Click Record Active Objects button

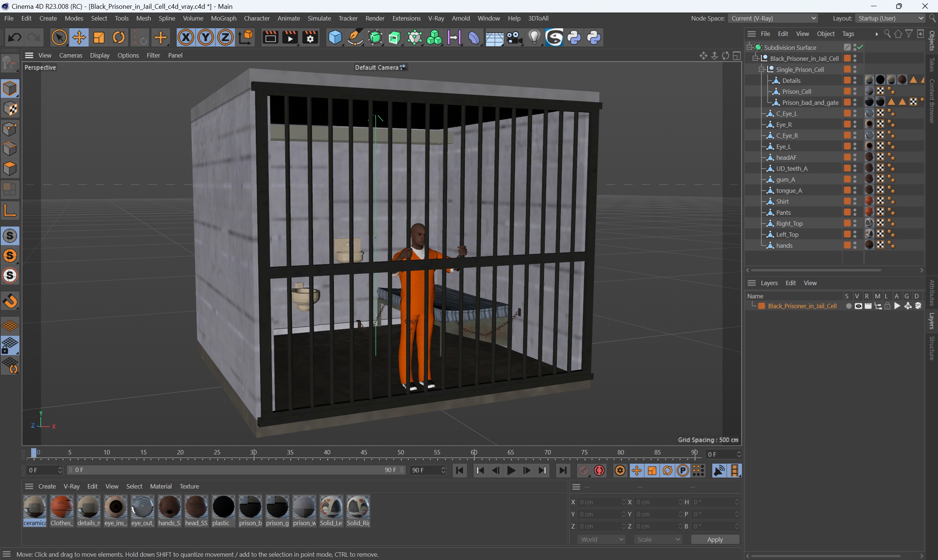click(584, 470)
